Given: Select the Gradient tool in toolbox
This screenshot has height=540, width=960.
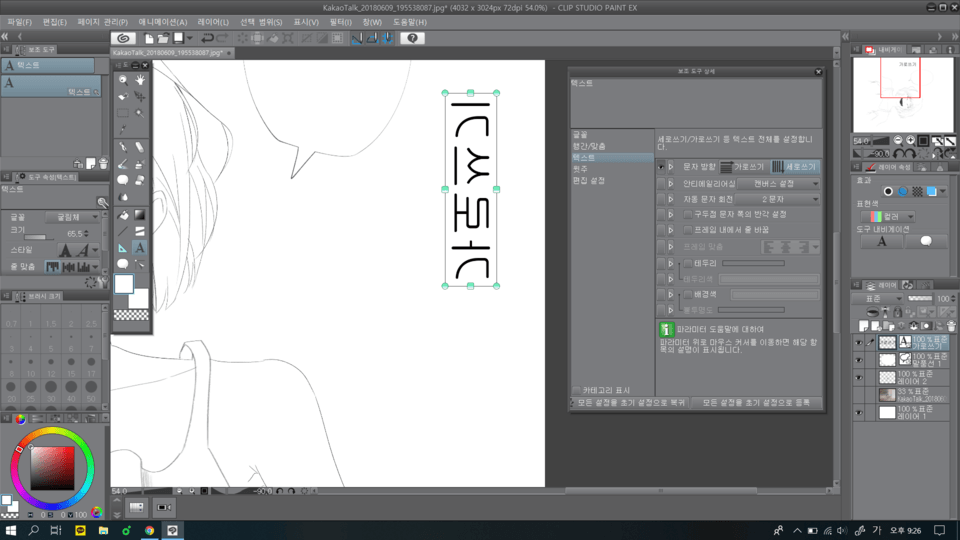Looking at the screenshot, I should pos(140,214).
